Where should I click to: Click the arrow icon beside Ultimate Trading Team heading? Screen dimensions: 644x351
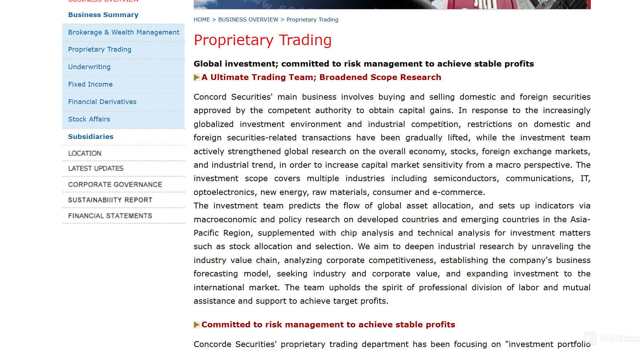tap(197, 77)
